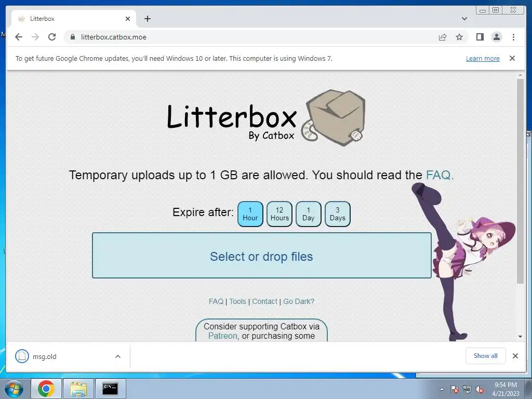Click the Litterbox cat box logo
This screenshot has height=399, width=532.
pyautogui.click(x=267, y=118)
